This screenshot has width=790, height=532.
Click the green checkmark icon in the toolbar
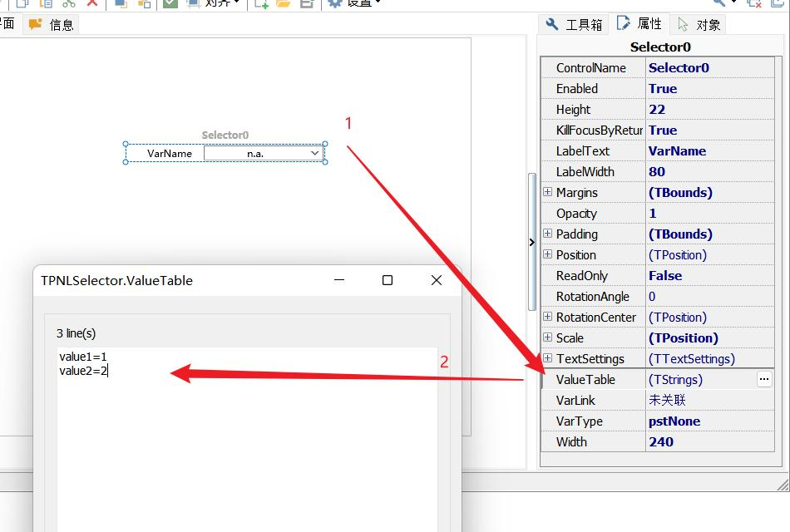(x=170, y=3)
